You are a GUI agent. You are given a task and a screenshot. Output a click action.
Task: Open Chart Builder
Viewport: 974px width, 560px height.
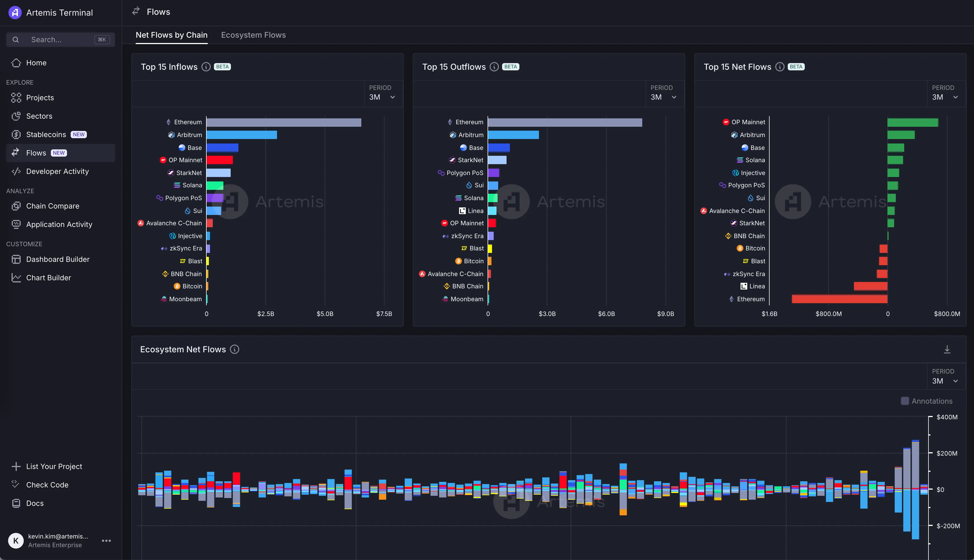(x=60, y=278)
